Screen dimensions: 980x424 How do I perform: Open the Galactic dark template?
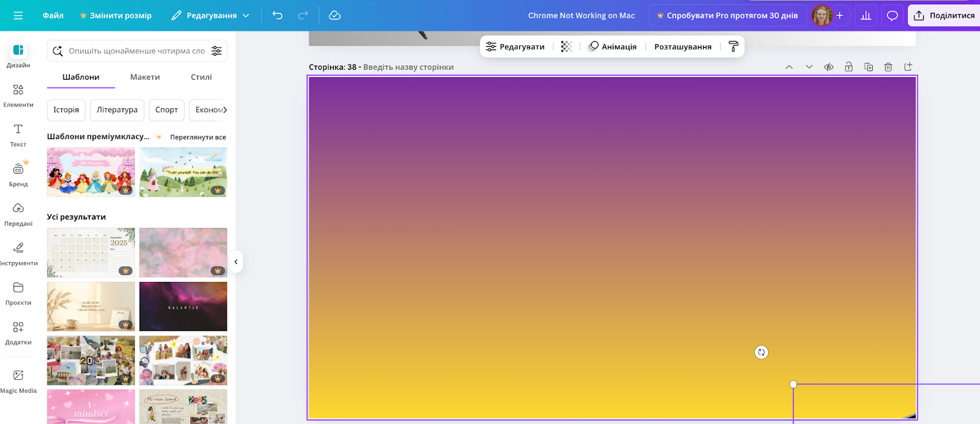183,306
